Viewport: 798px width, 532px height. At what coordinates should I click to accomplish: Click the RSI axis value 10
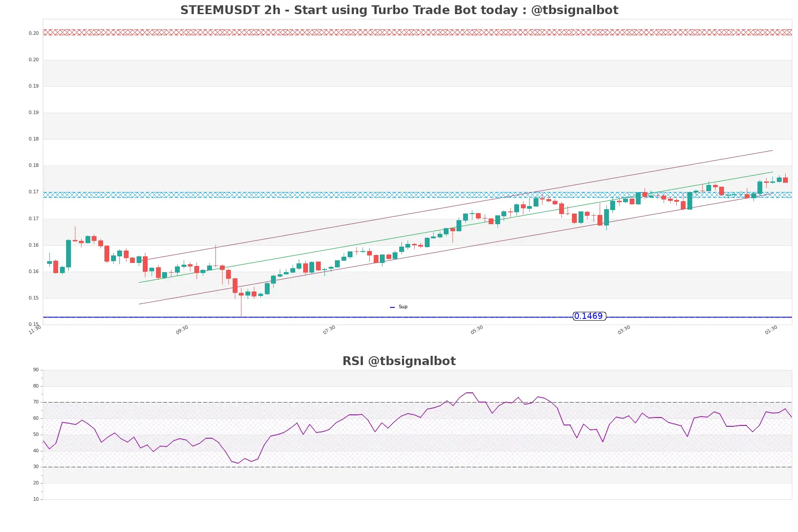click(36, 499)
